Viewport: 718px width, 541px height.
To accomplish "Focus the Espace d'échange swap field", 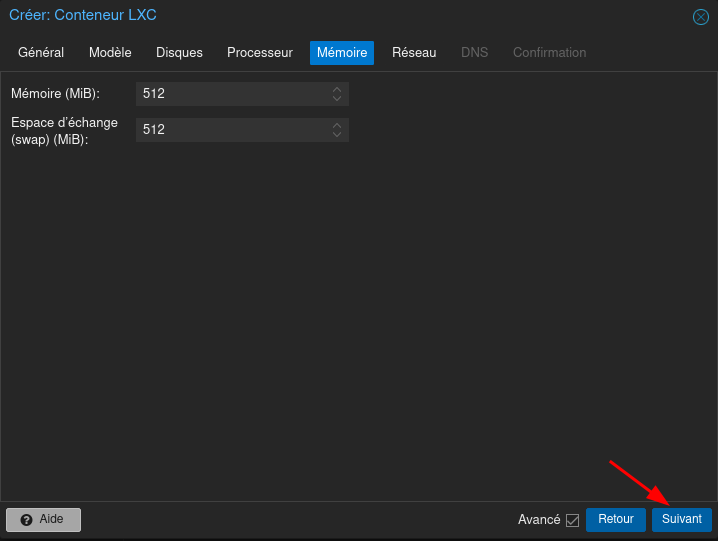I will [x=232, y=130].
